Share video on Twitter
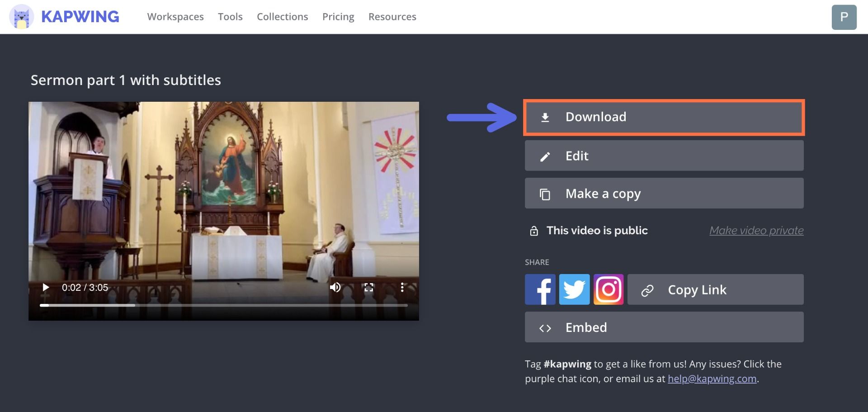The height and width of the screenshot is (412, 868). pyautogui.click(x=574, y=289)
